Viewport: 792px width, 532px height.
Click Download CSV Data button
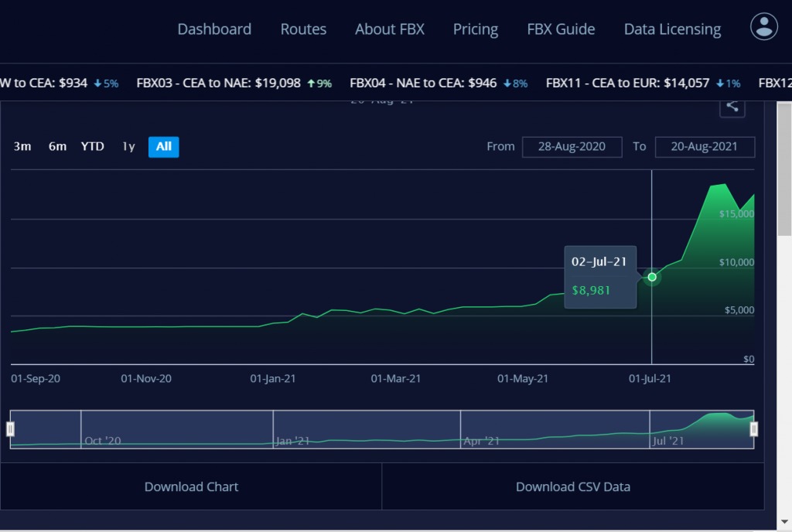tap(573, 486)
